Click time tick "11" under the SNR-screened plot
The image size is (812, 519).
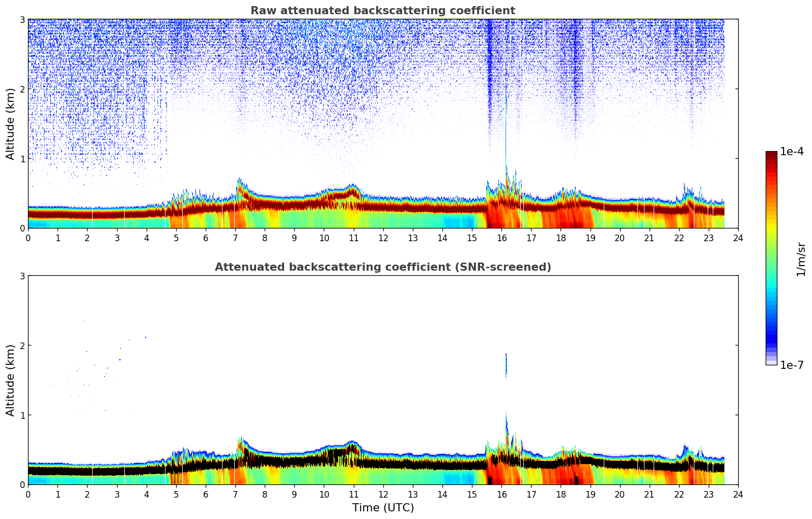coord(353,494)
